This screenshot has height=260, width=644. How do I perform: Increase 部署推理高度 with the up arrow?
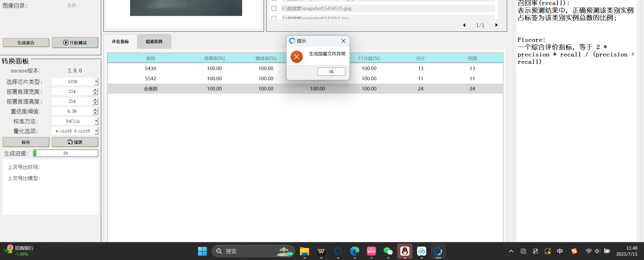click(x=95, y=99)
